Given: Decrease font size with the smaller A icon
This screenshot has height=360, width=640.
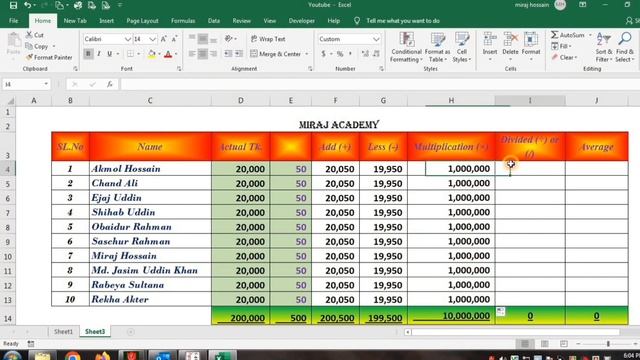Looking at the screenshot, I should click(x=174, y=39).
